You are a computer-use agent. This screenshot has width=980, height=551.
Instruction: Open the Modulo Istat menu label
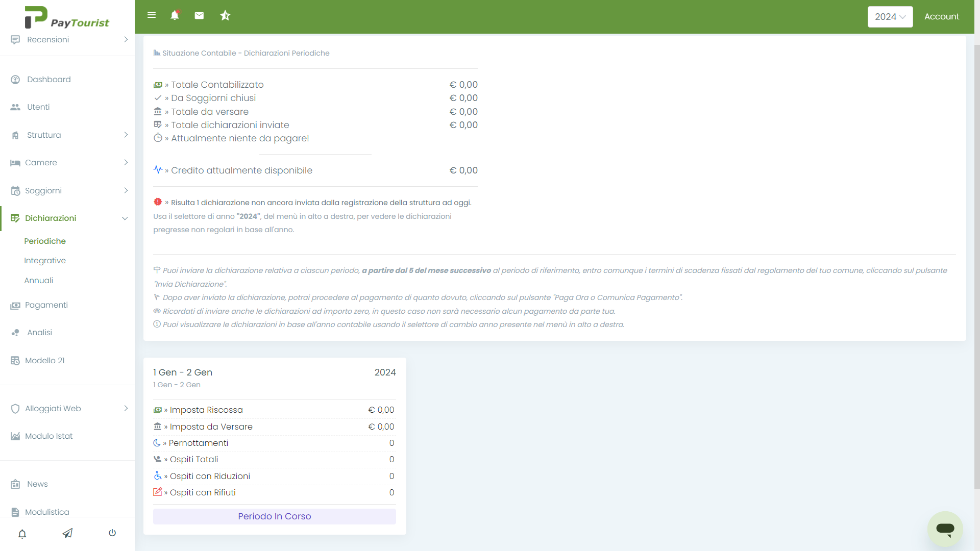point(49,436)
